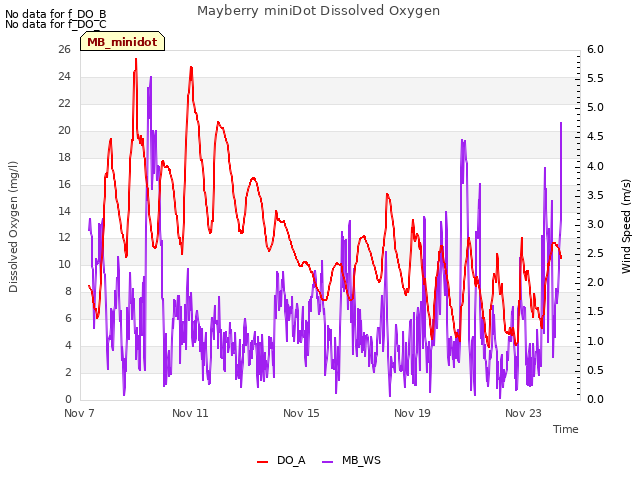Click the 20 tick on oxygen axis
The width and height of the screenshot is (640, 480).
(64, 130)
